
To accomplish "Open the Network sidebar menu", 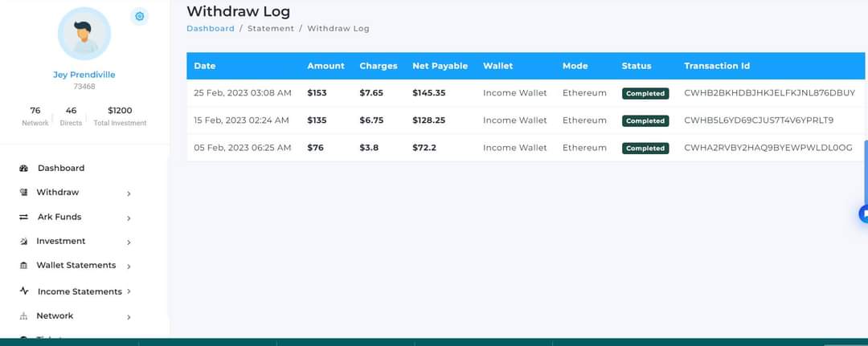I will coord(55,315).
